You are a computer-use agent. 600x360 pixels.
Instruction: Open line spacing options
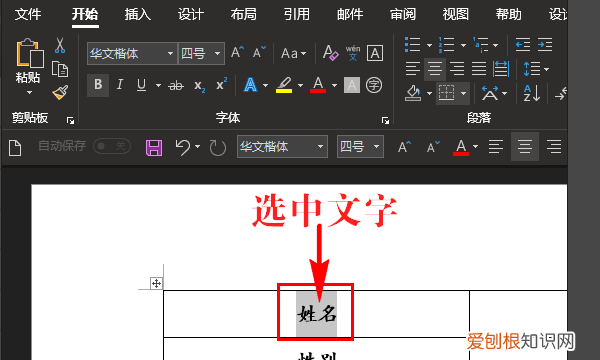click(532, 69)
